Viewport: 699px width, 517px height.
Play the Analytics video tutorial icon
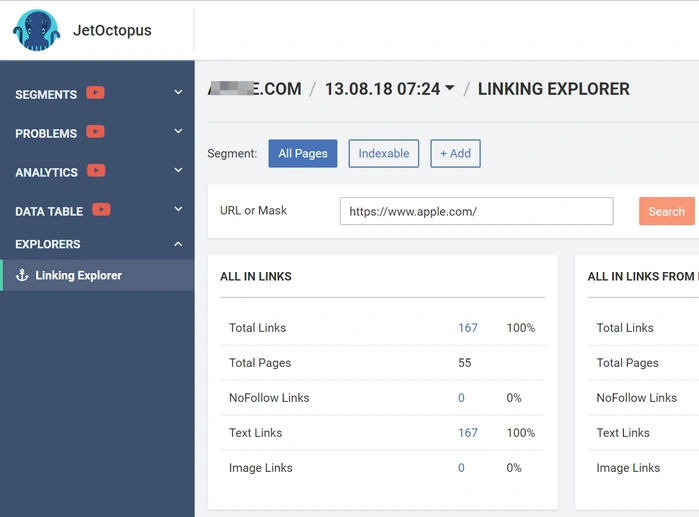coord(96,171)
